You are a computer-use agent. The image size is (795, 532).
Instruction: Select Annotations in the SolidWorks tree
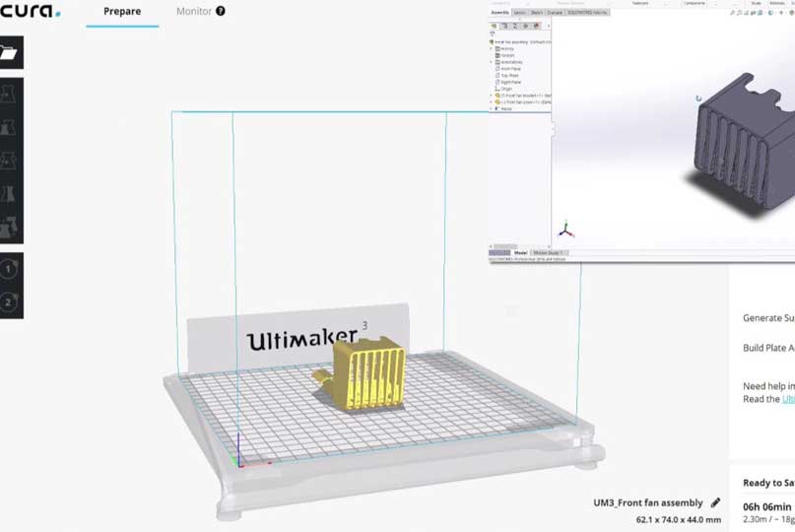coord(509,62)
